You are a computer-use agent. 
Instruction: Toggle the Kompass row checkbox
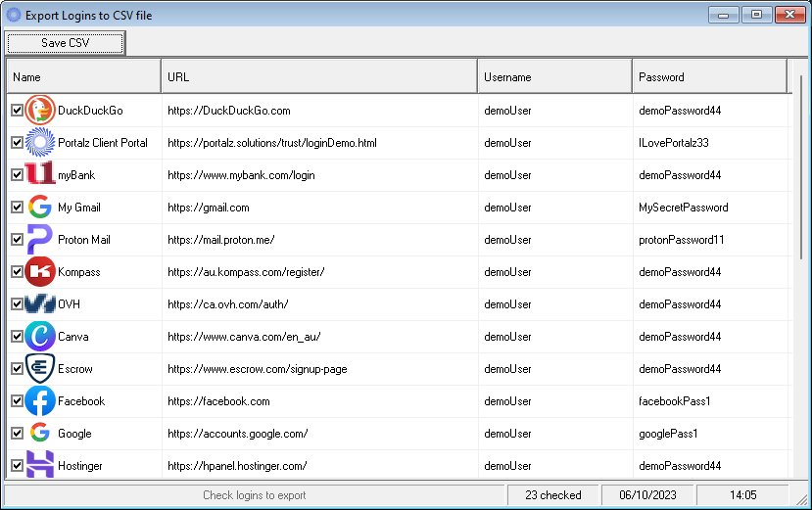(17, 272)
